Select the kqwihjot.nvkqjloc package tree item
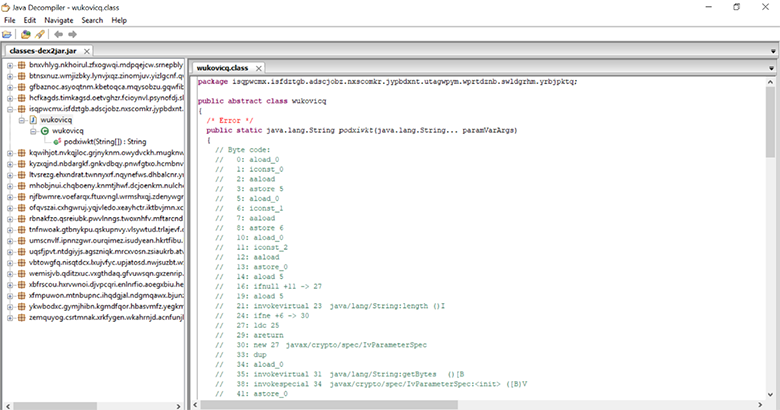The height and width of the screenshot is (410, 780). (x=106, y=153)
